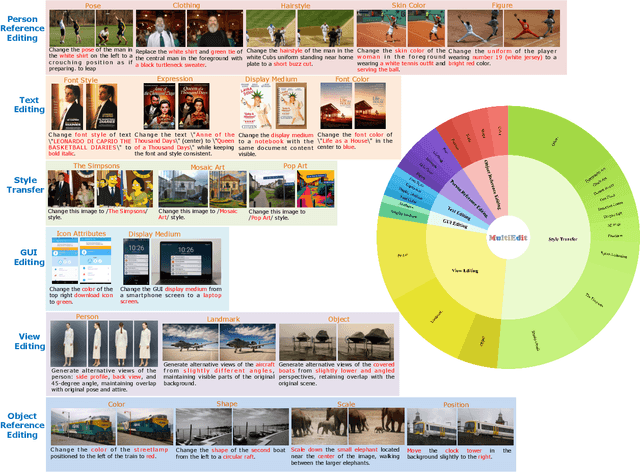
Task: Click the 'Object Reference Editing' row label
Action: coord(22,425)
